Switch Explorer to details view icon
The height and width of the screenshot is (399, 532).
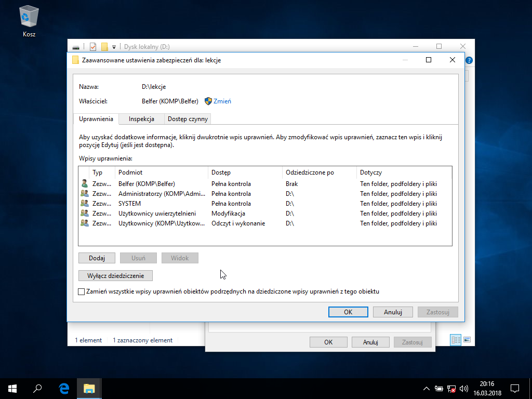pos(456,340)
